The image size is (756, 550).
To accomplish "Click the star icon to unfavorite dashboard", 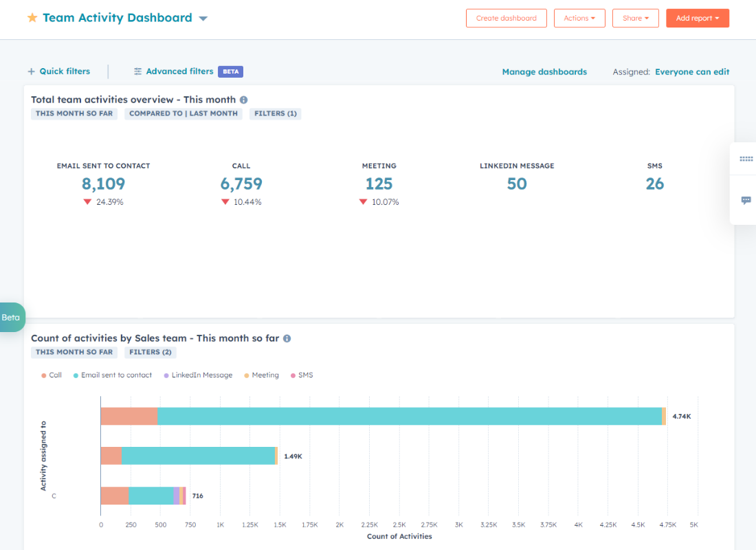I will tap(32, 17).
